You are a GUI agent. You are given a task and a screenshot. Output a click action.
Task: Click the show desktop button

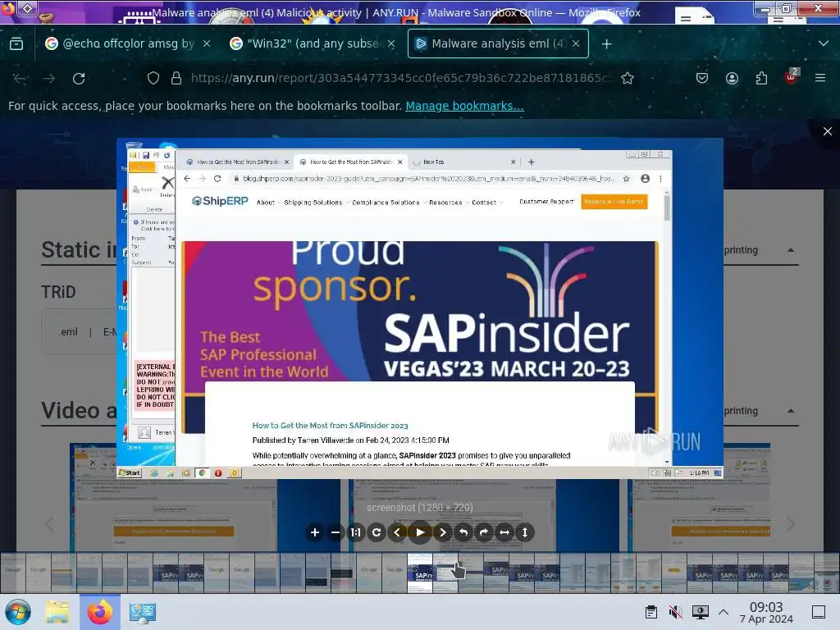click(x=819, y=612)
